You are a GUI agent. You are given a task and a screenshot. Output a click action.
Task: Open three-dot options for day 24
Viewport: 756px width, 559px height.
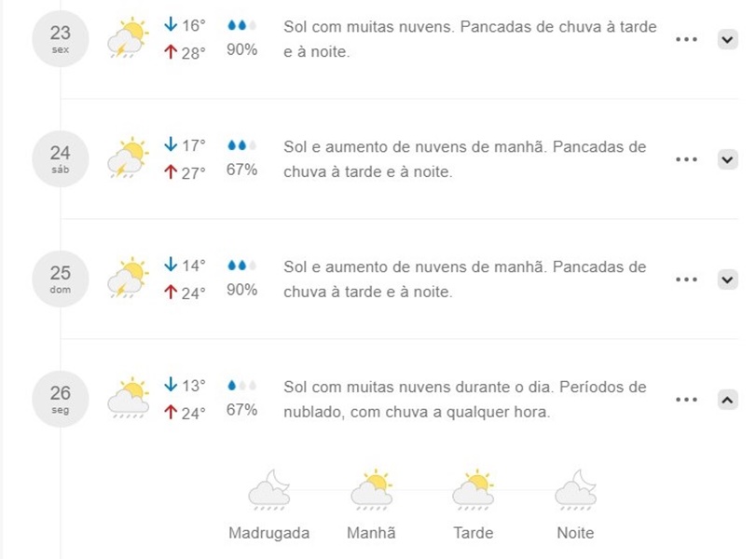click(686, 159)
